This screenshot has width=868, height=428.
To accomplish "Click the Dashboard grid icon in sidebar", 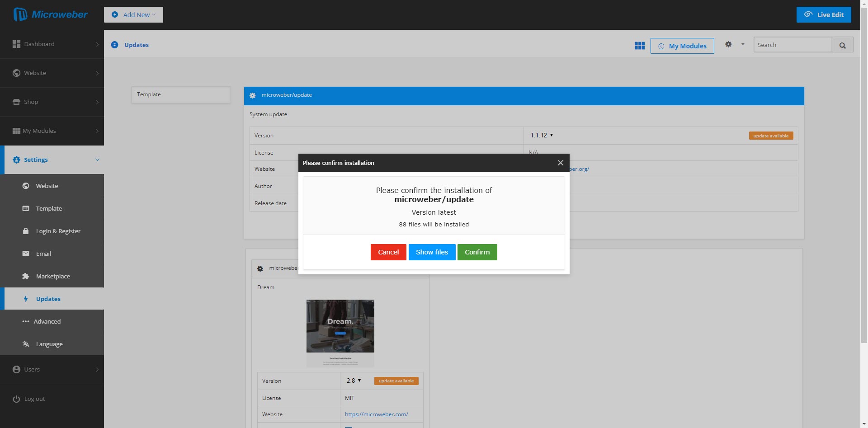I will (16, 44).
